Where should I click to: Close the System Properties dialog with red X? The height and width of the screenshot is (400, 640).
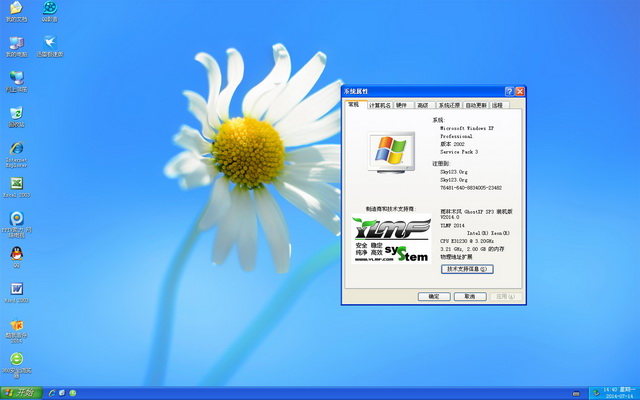pyautogui.click(x=520, y=91)
